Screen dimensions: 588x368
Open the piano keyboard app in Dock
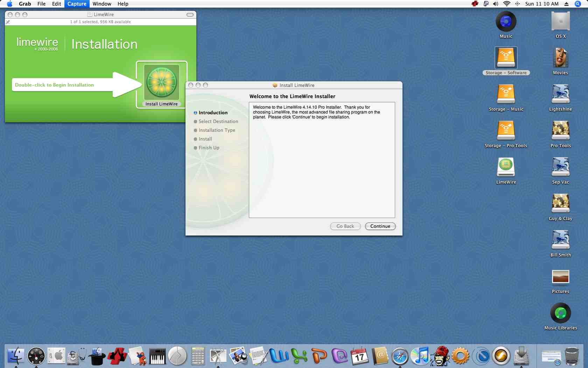click(157, 356)
